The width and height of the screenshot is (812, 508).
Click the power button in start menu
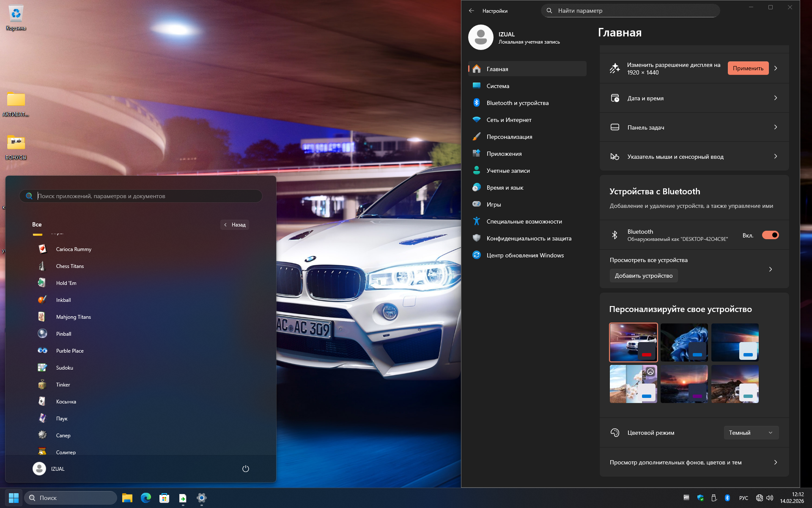pyautogui.click(x=245, y=469)
